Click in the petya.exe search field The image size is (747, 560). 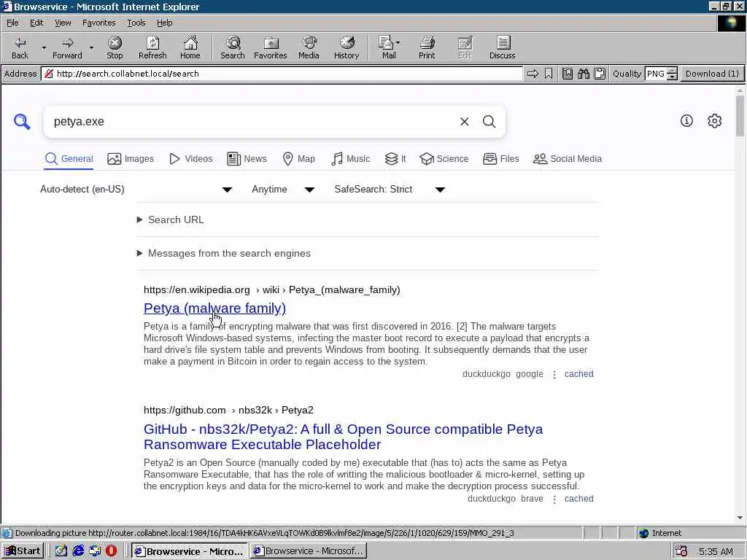click(x=252, y=122)
